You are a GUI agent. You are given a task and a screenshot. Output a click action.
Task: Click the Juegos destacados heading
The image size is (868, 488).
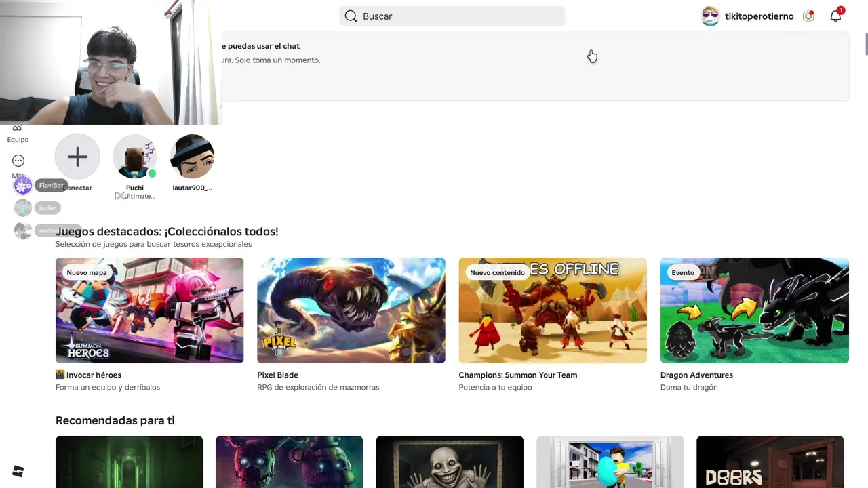point(167,231)
